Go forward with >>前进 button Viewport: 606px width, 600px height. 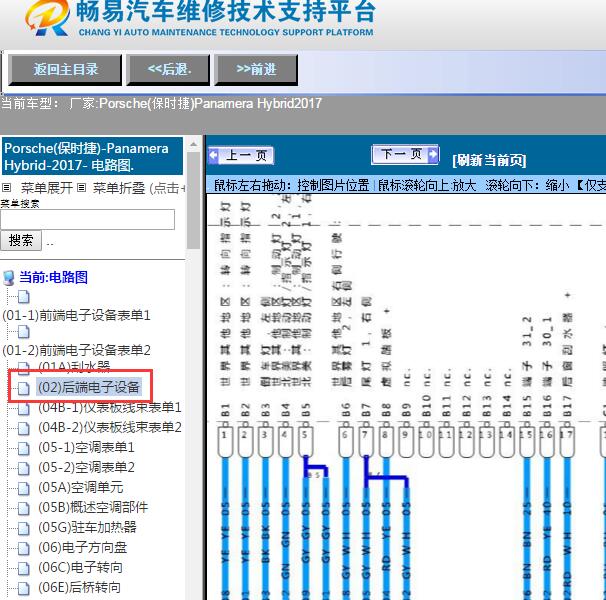[256, 70]
